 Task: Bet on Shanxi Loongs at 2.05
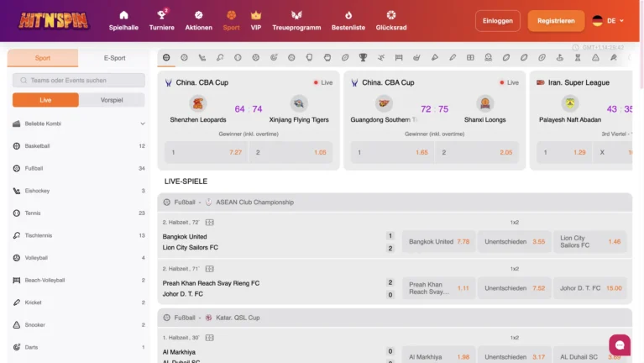pos(477,153)
